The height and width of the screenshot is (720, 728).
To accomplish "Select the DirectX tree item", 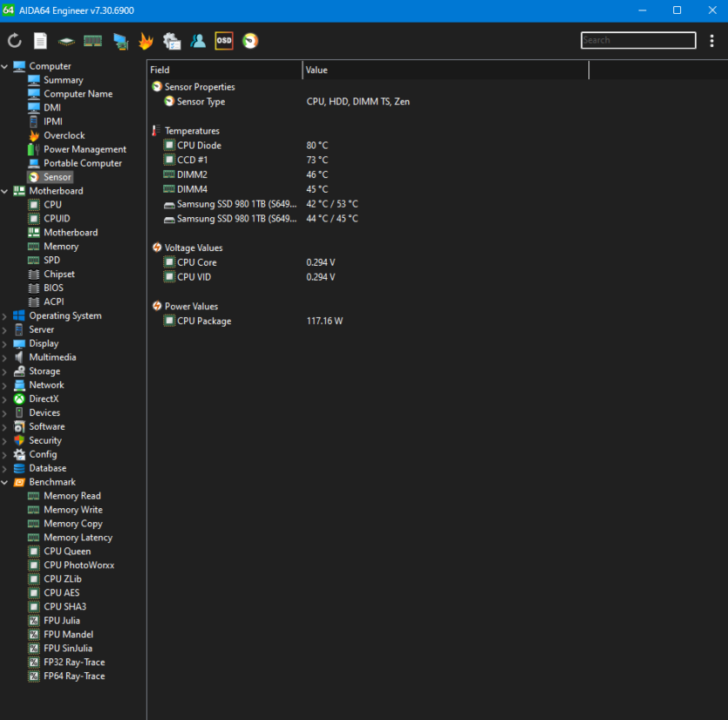I will (44, 398).
